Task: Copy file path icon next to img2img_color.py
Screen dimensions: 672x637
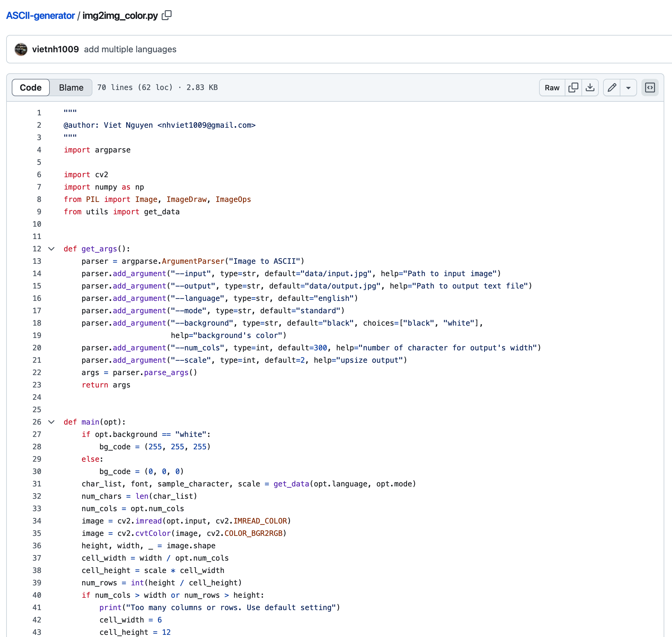Action: [167, 15]
